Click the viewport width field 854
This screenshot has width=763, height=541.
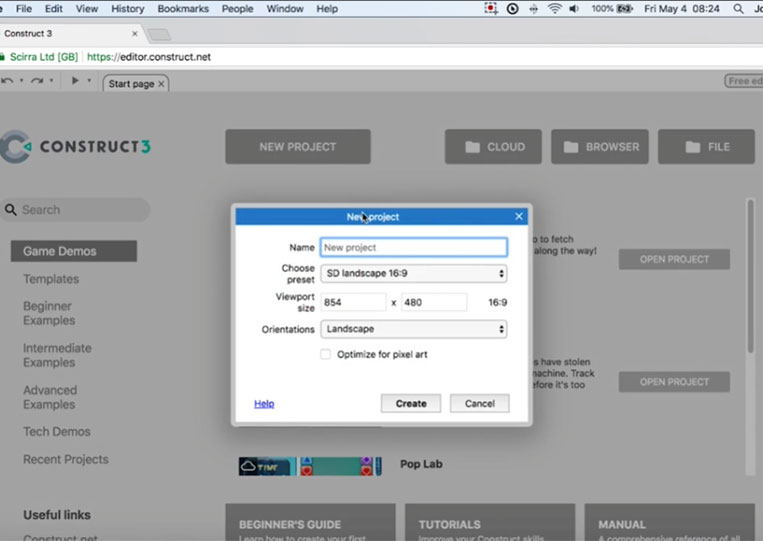click(353, 302)
